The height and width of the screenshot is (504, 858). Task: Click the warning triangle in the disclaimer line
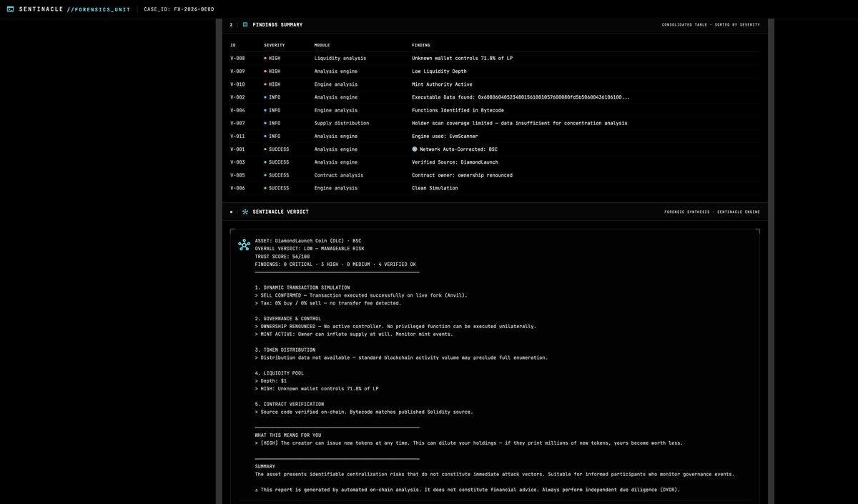(x=257, y=490)
